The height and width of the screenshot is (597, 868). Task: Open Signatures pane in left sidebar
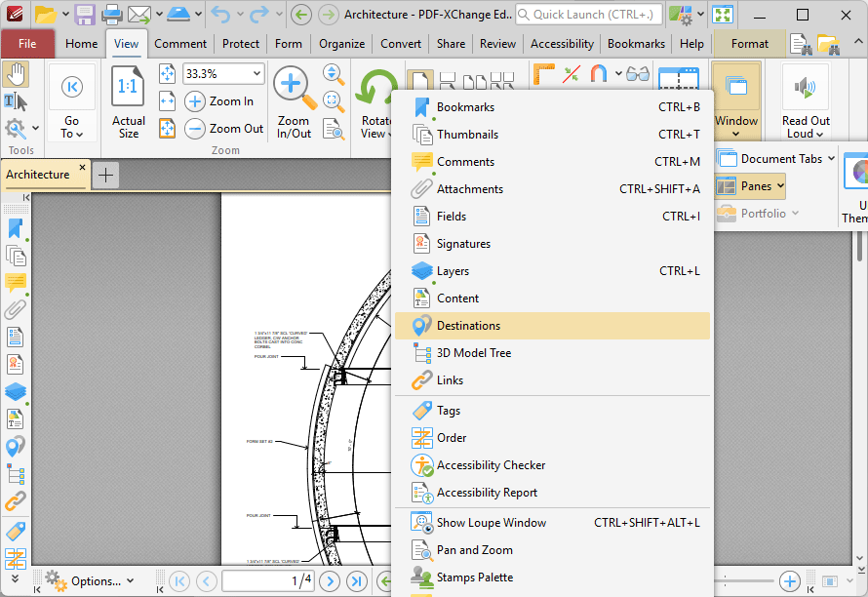coord(16,365)
